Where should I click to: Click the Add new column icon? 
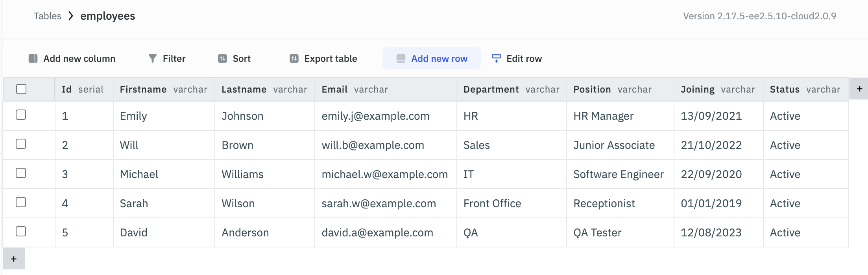[33, 59]
